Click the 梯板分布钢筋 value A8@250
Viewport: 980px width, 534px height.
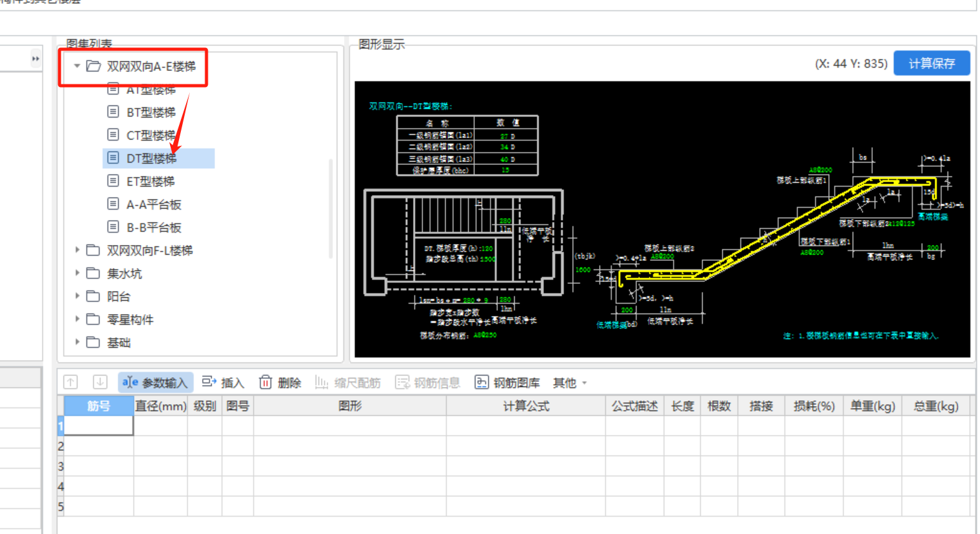tap(485, 335)
